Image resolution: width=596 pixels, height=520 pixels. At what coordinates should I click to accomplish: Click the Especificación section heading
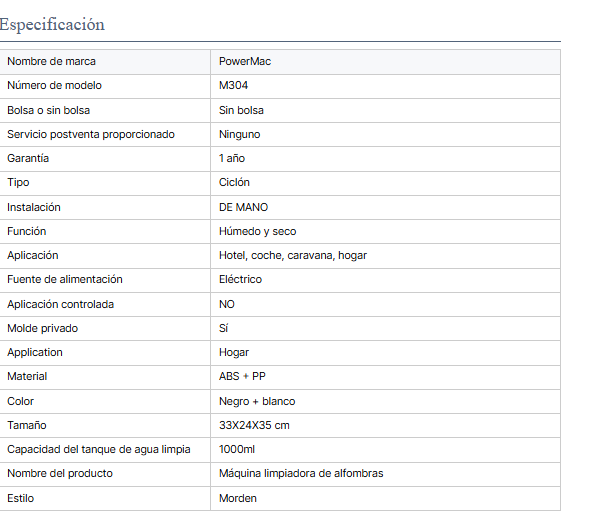point(52,25)
